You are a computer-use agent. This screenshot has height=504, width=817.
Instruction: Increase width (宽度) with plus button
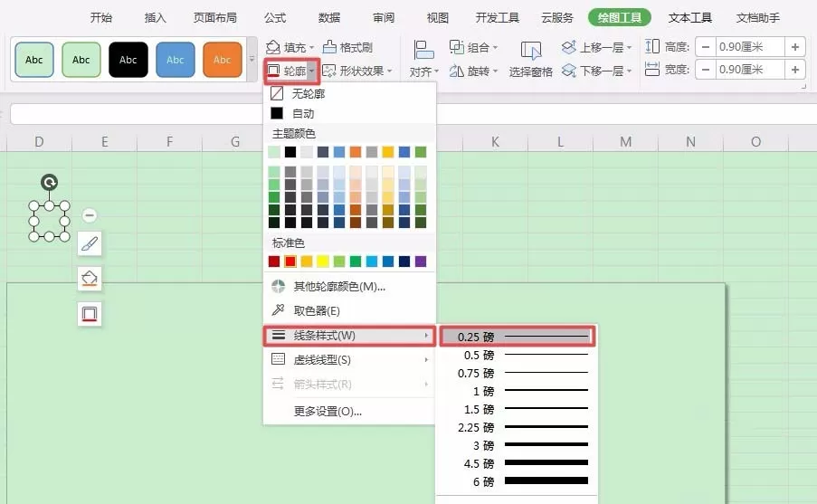click(795, 70)
